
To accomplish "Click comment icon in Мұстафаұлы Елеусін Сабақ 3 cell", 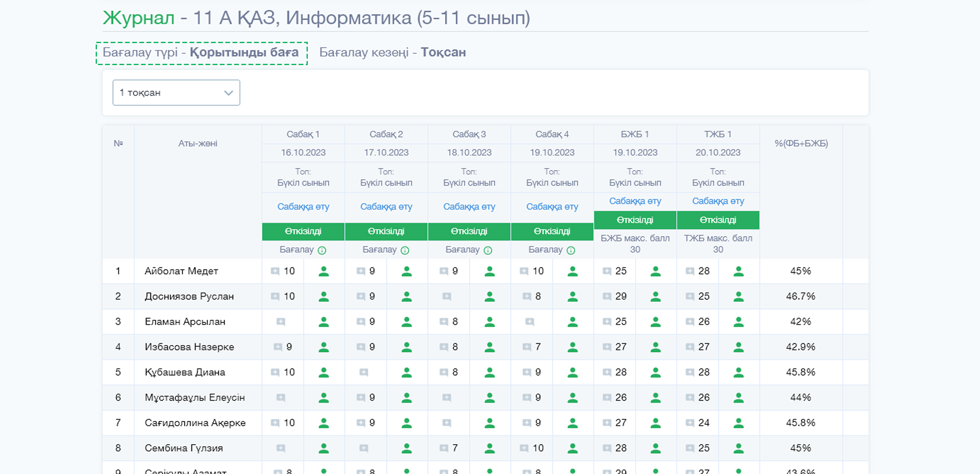I will (x=447, y=397).
